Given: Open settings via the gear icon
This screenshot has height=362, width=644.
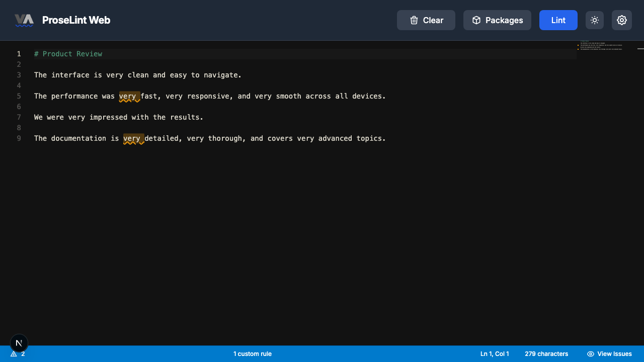Looking at the screenshot, I should tap(622, 20).
